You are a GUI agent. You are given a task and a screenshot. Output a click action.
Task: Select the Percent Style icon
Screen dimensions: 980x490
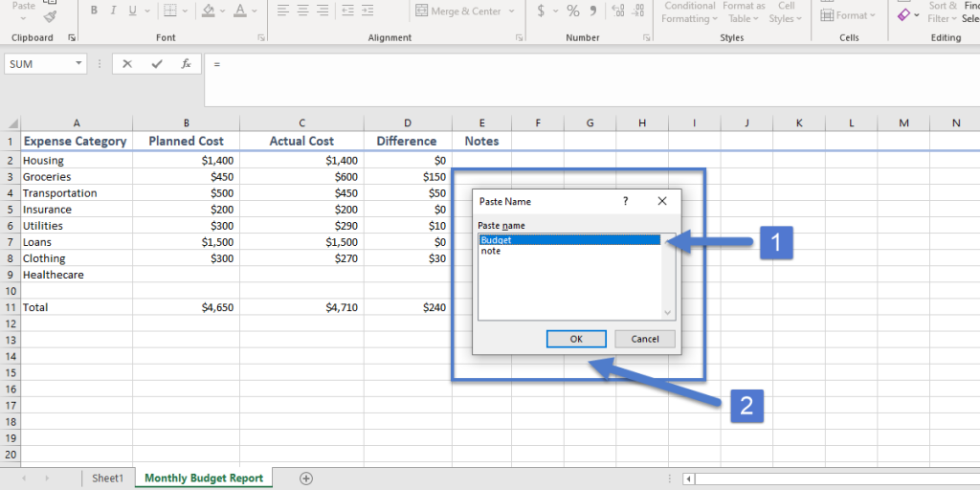click(573, 11)
